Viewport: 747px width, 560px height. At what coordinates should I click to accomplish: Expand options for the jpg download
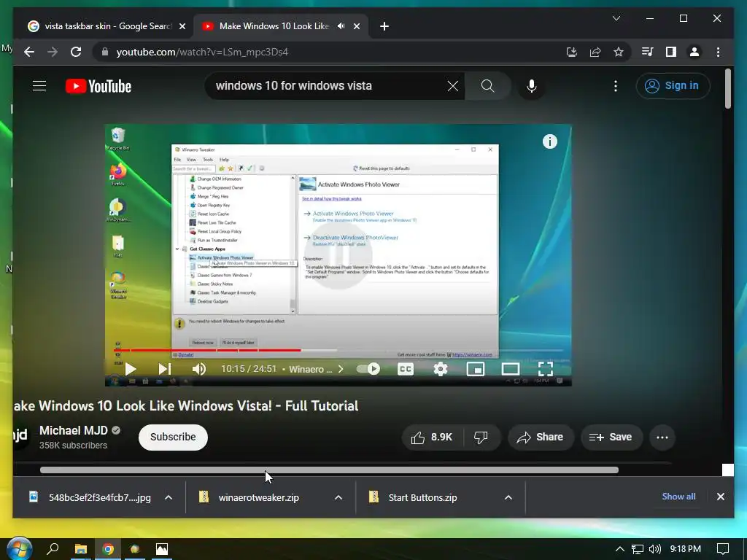pos(169,497)
